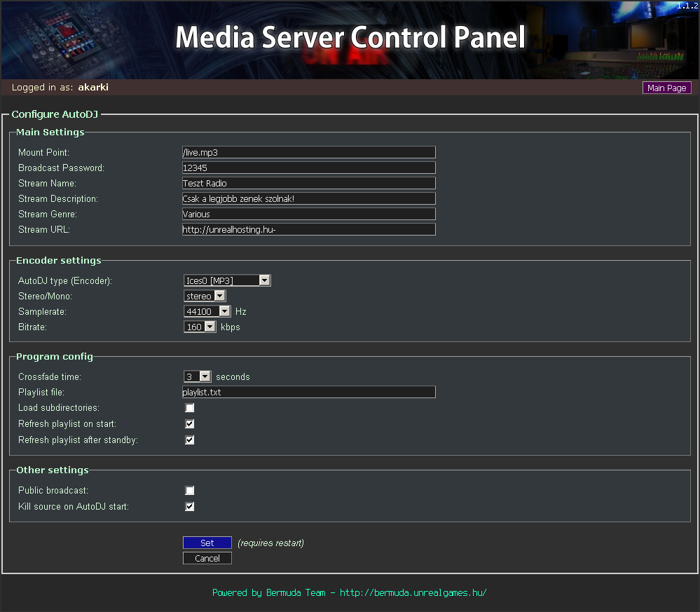Click the Stream Name field showing Teszt Radio
Screen dimensions: 700x612
pyautogui.click(x=308, y=182)
